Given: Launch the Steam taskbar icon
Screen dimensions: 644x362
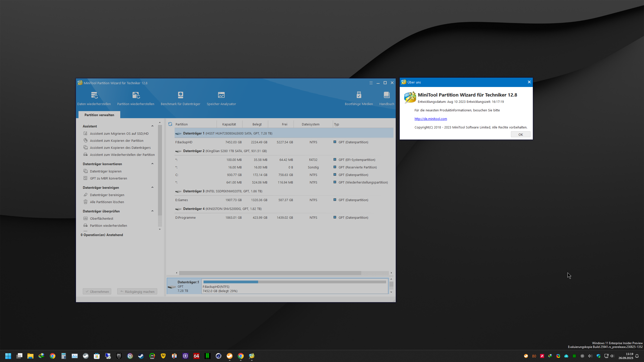Looking at the screenshot, I should coord(141,356).
